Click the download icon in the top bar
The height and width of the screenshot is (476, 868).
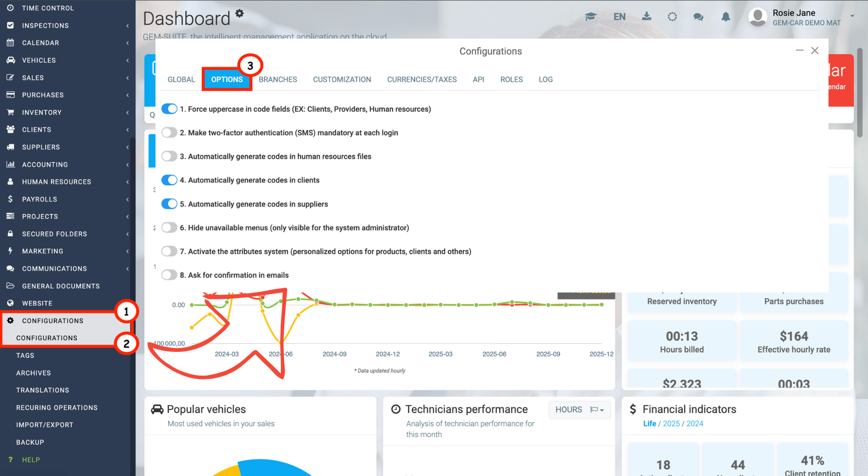coord(646,16)
